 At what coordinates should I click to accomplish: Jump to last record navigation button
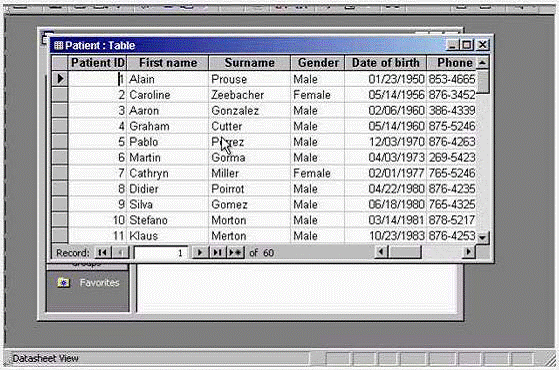coord(217,253)
